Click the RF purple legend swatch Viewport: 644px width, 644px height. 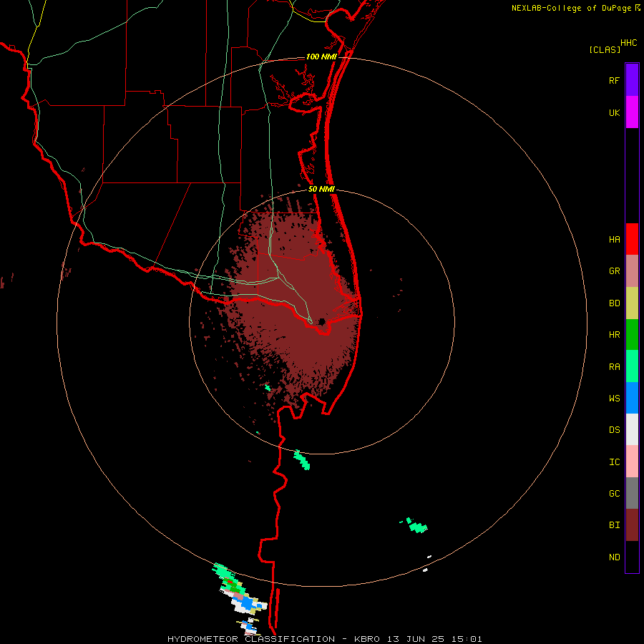[632, 80]
